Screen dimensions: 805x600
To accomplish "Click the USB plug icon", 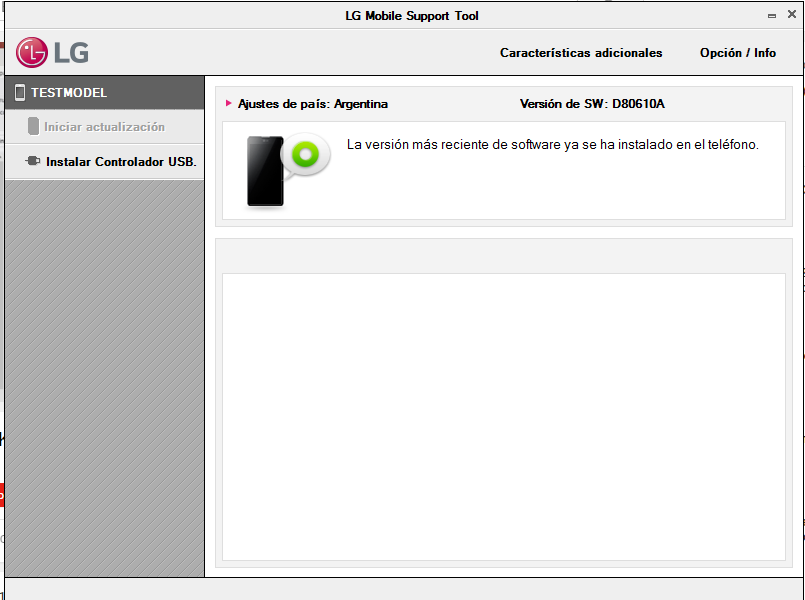I will click(x=33, y=161).
